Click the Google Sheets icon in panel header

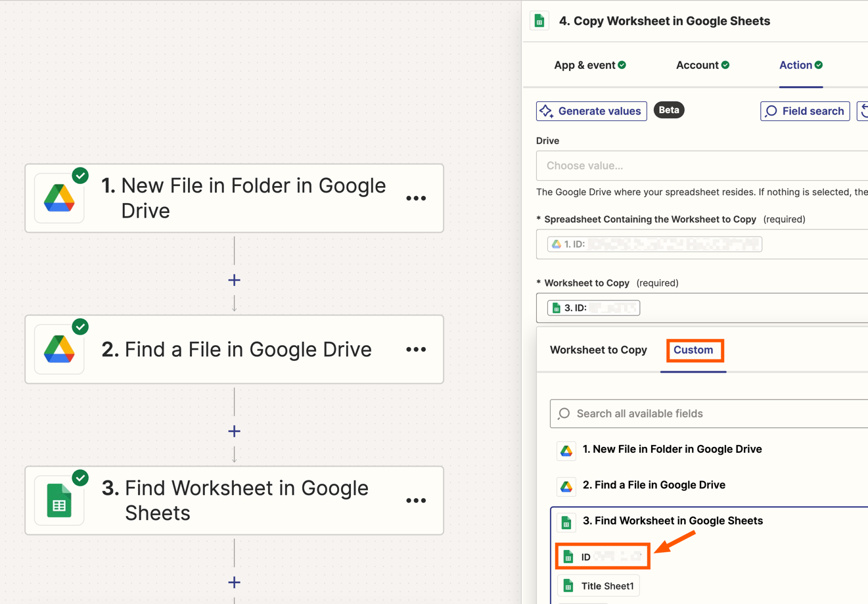click(x=539, y=21)
